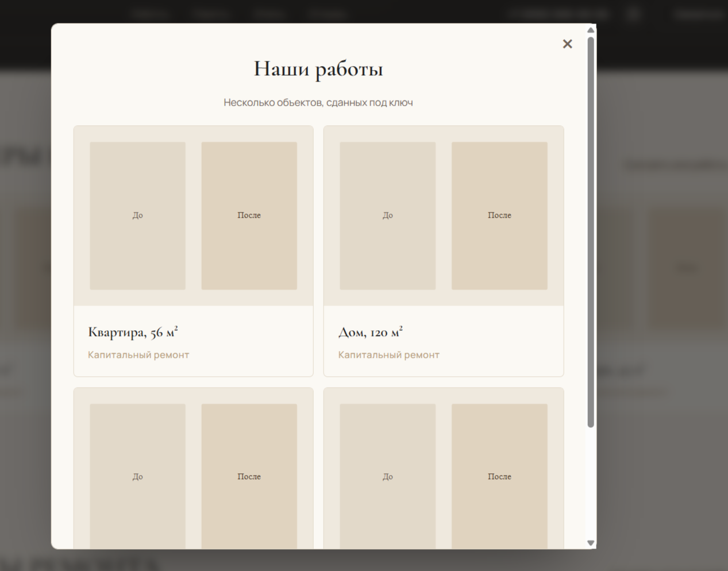Click "Капитальный ремонт" under Дом, 120 м²

tap(389, 355)
